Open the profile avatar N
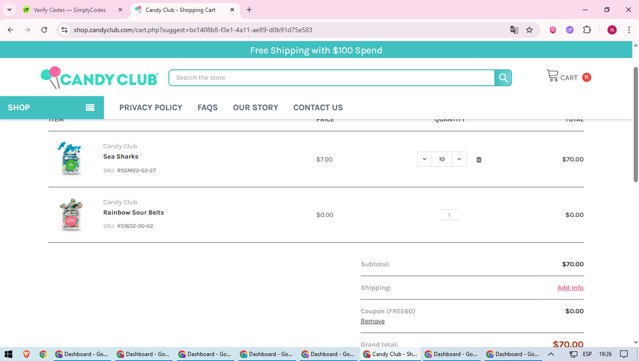Image resolution: width=639 pixels, height=361 pixels. coord(612,30)
